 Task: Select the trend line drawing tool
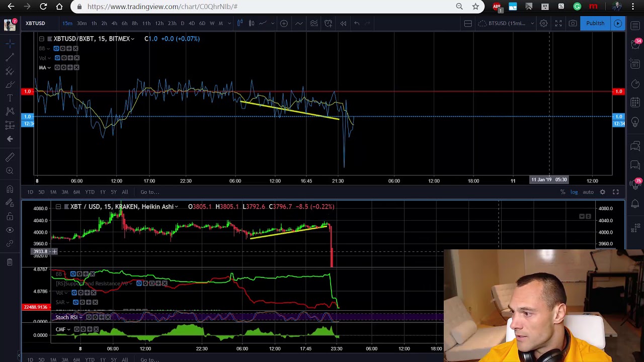click(x=10, y=57)
